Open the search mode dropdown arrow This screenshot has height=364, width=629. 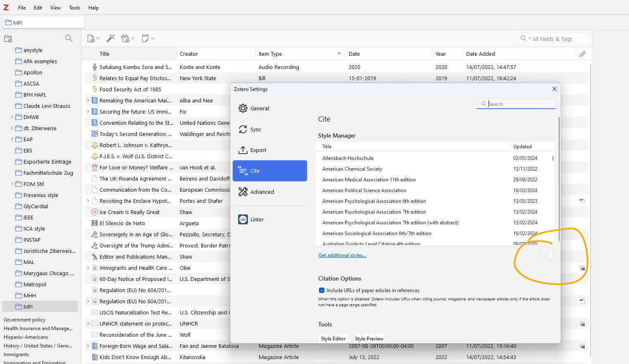pos(530,38)
